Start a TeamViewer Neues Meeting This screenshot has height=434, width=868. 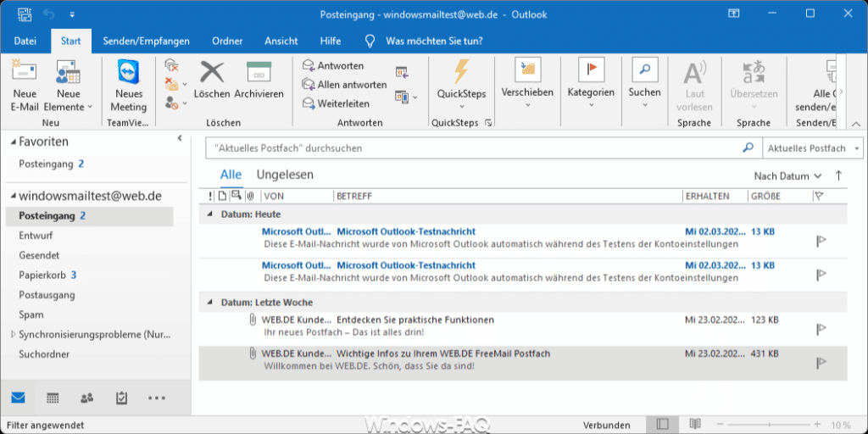[x=129, y=86]
